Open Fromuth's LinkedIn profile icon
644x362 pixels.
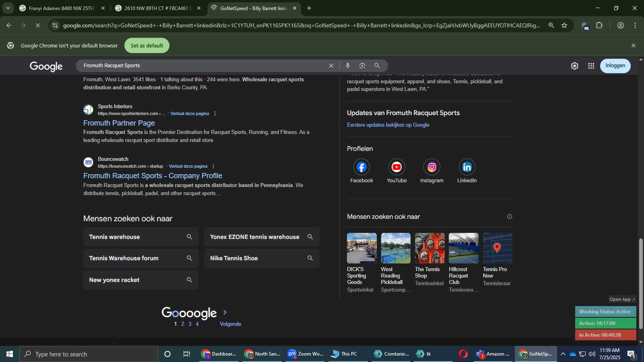point(467,167)
